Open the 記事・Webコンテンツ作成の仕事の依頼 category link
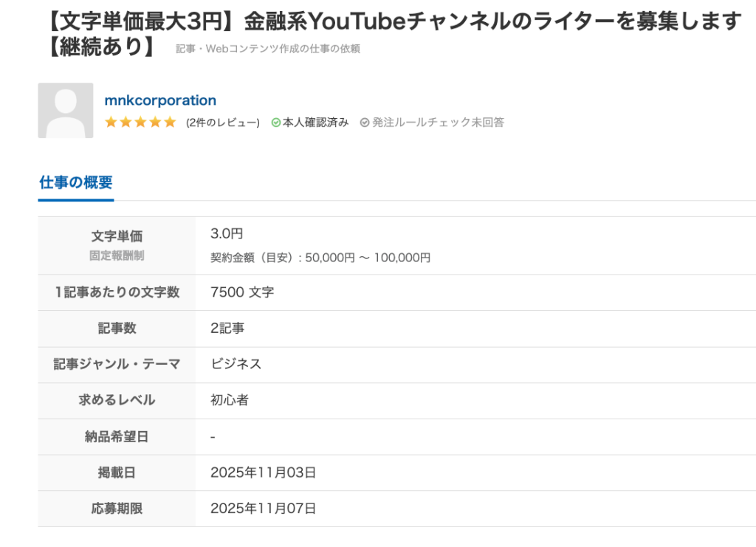This screenshot has width=756, height=547. [x=268, y=49]
